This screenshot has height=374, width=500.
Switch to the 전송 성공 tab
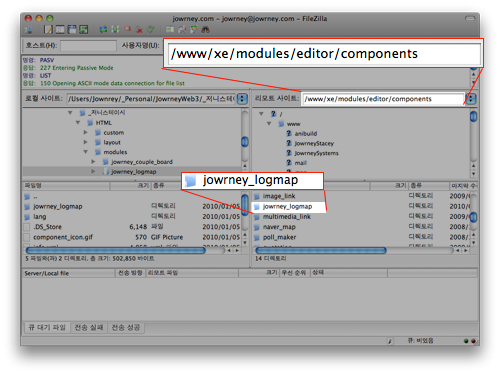[126, 328]
